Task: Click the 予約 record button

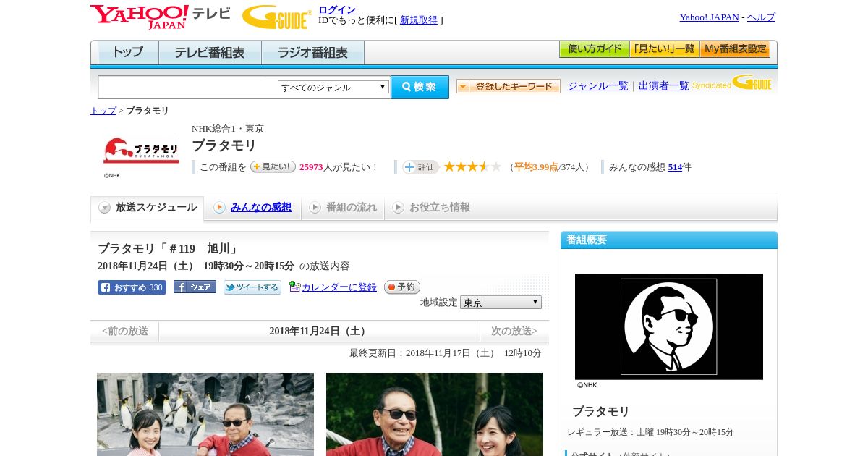Action: pos(402,287)
